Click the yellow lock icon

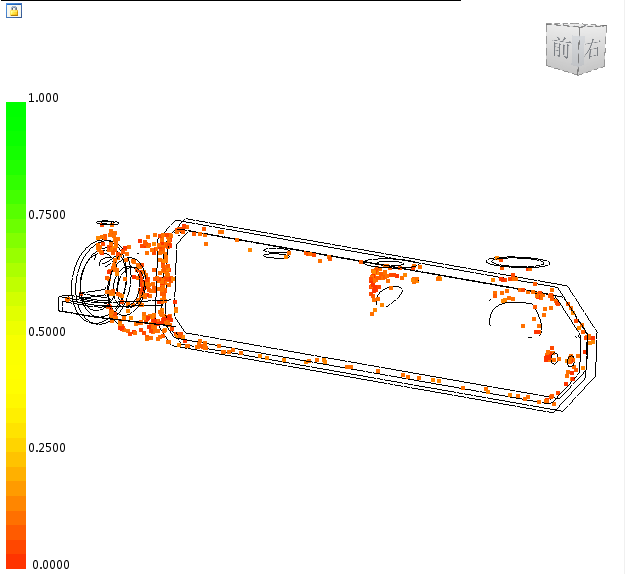click(x=14, y=11)
